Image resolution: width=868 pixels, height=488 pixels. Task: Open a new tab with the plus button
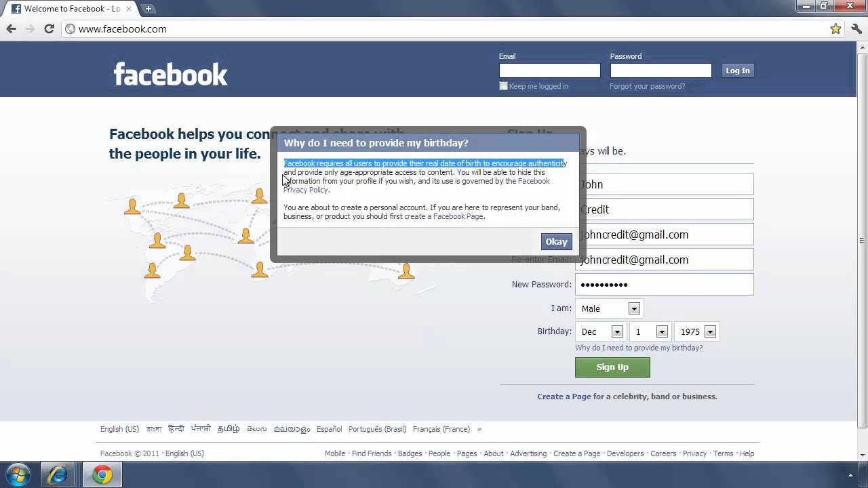(x=149, y=9)
